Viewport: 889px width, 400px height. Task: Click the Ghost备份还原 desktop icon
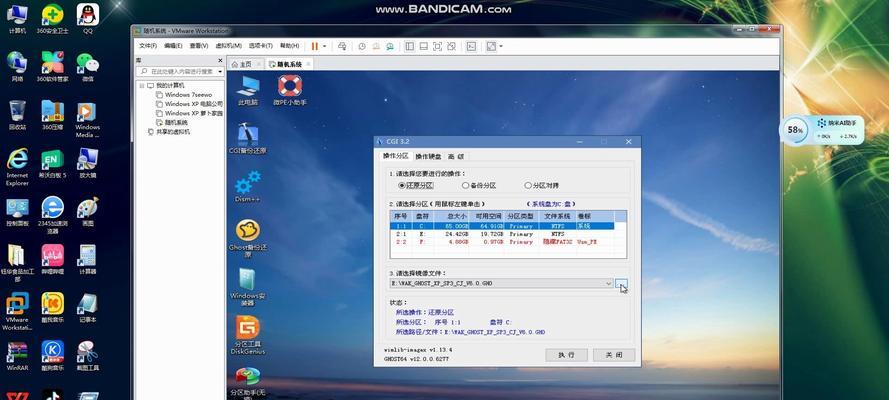[x=248, y=239]
